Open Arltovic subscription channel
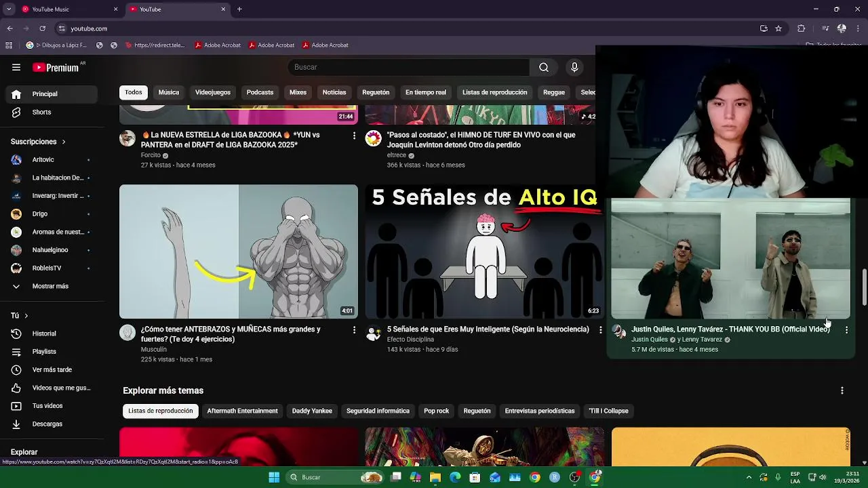The image size is (868, 488). [52, 160]
